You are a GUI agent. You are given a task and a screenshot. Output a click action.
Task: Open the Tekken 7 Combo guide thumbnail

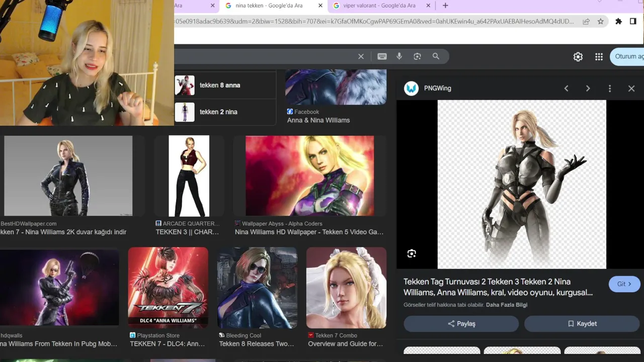346,288
